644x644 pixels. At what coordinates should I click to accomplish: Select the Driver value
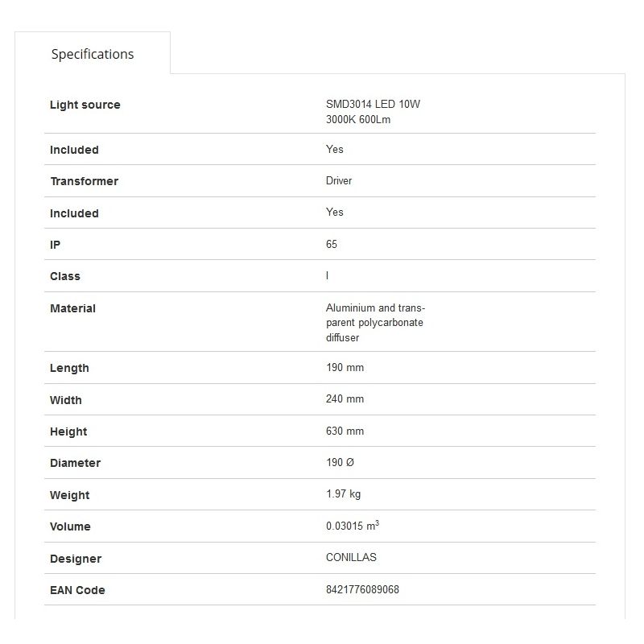pos(339,180)
